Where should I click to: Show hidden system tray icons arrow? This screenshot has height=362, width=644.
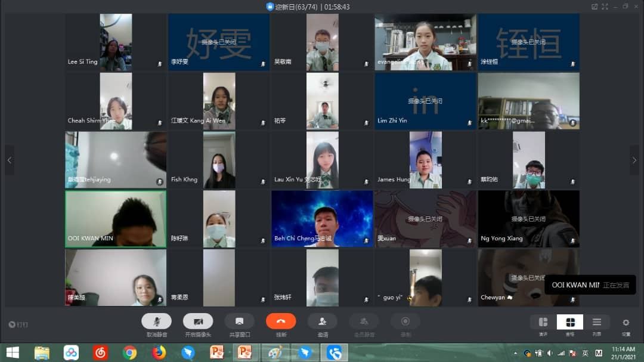pos(515,353)
